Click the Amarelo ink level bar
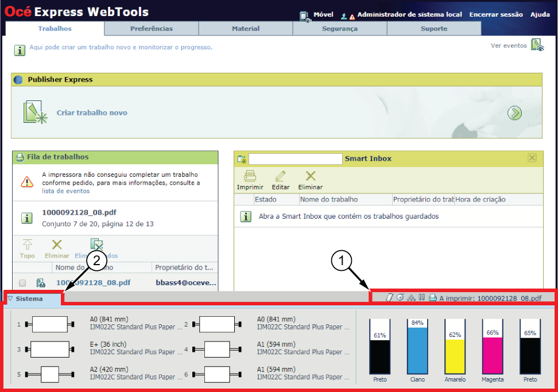This screenshot has width=558, height=392. tap(455, 347)
